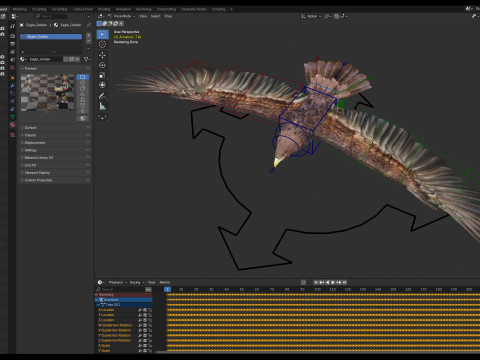Screen dimensions: 480x360
Task: Switch to the Geometry Nodes workspace
Action: (194, 9)
